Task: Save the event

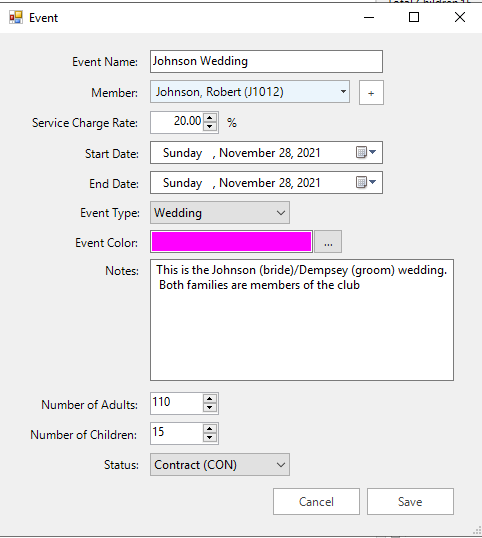Action: coord(410,502)
